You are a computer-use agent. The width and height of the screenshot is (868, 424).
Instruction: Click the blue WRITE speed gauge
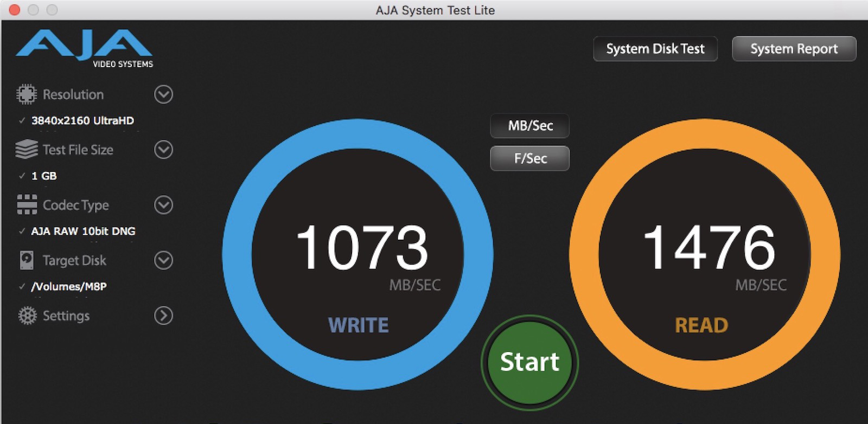click(x=358, y=254)
